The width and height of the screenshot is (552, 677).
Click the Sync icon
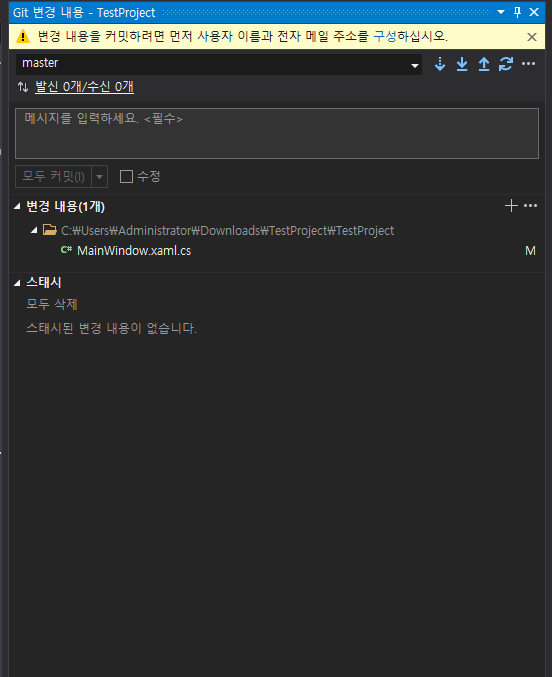point(506,64)
